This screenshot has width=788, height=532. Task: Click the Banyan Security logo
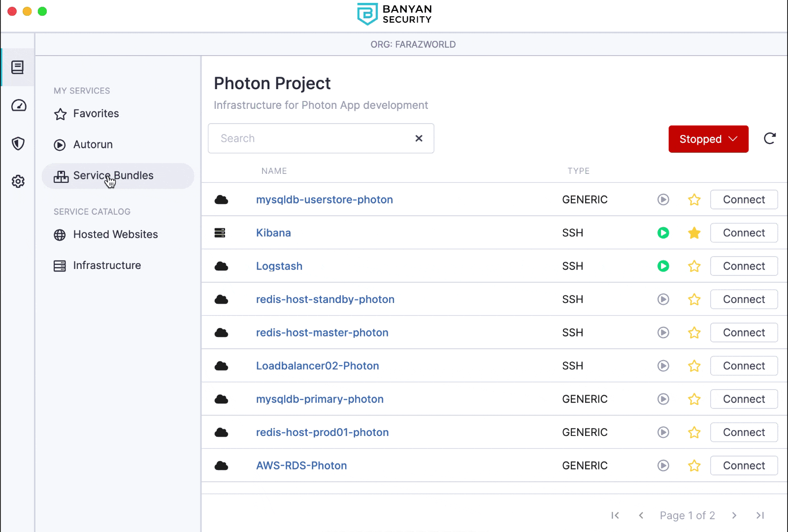[394, 14]
